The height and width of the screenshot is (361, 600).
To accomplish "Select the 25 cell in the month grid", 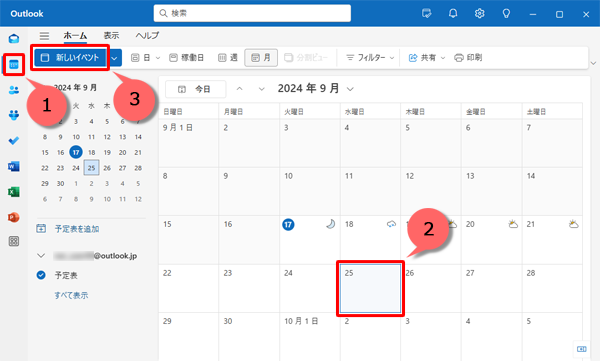I will coord(370,288).
